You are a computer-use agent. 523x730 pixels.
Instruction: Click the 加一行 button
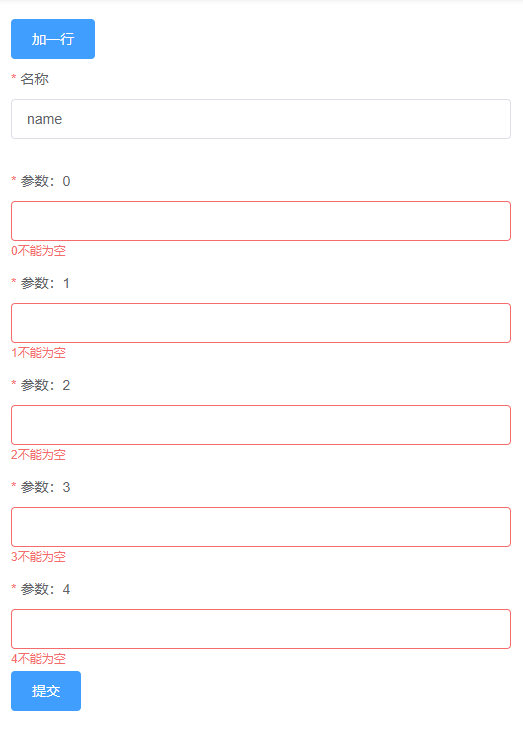point(53,39)
